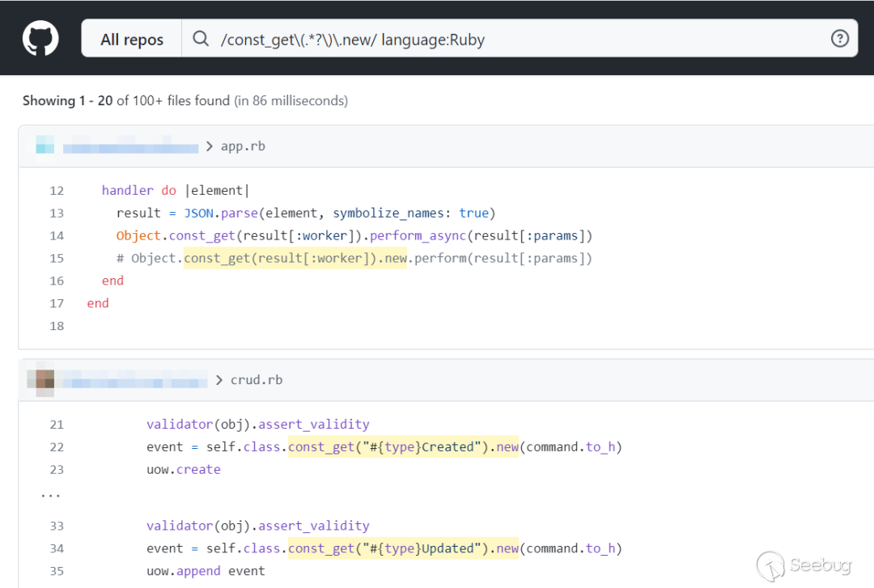Open blurred repository name above app.rb

point(130,147)
